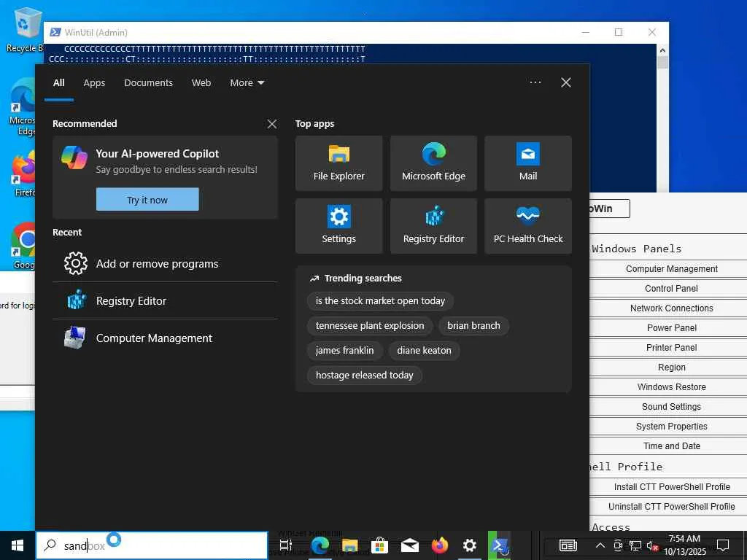This screenshot has height=560, width=747.
Task: Open Power Panel in WinUtil
Action: (671, 328)
